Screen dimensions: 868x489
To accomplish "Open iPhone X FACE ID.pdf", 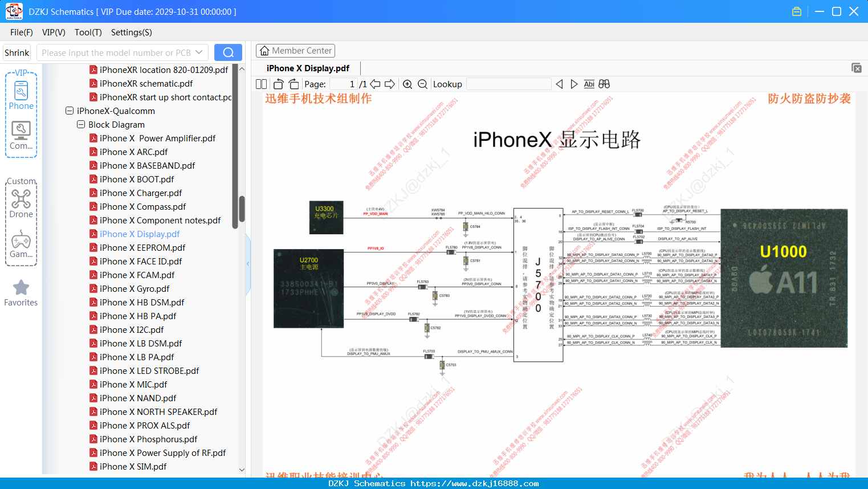I will [141, 261].
